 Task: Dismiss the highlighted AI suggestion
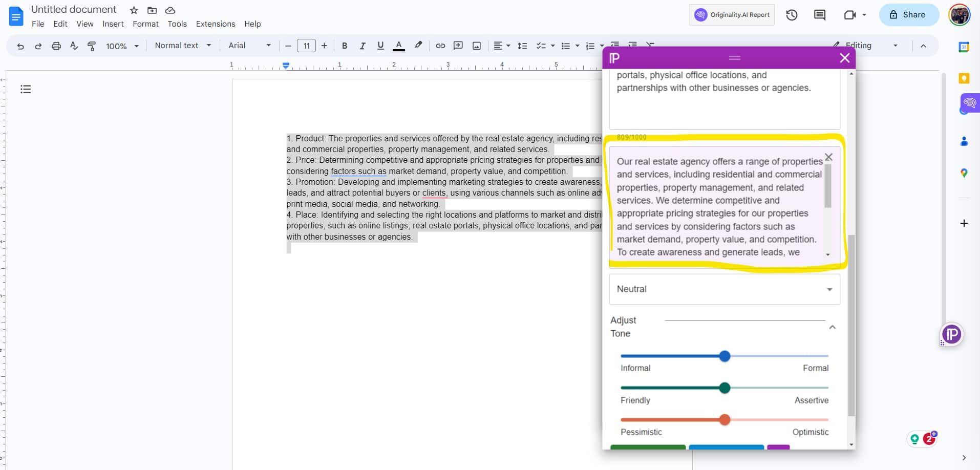828,157
